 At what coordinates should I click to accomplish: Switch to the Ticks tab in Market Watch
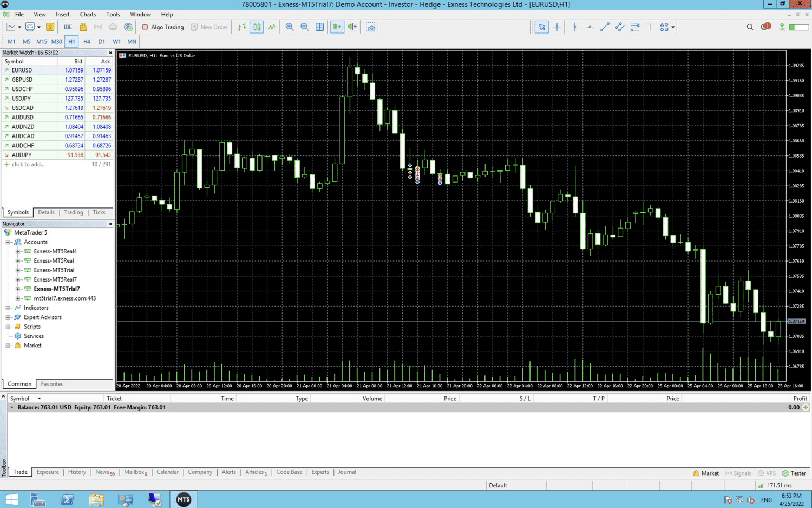99,212
